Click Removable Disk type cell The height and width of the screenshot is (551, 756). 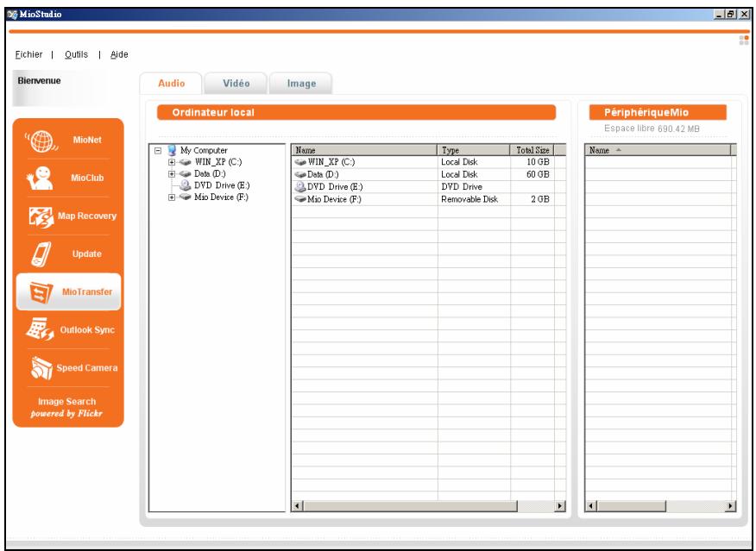(x=469, y=199)
